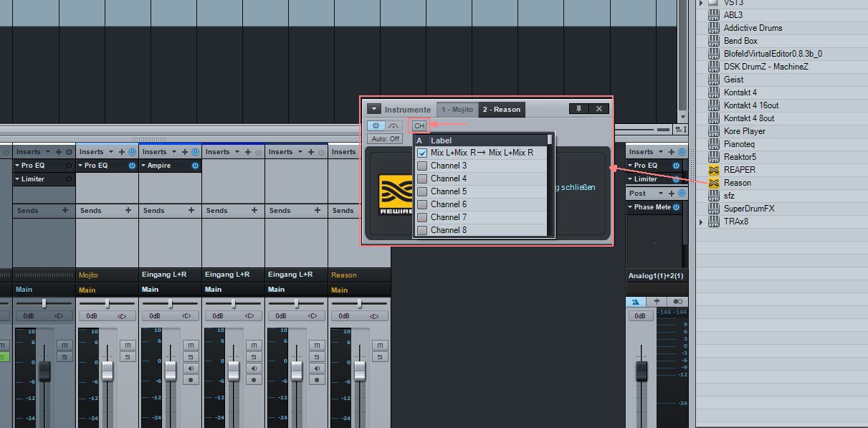This screenshot has width=868, height=428.
Task: Click the Mojito channel name label
Action: tap(88, 275)
